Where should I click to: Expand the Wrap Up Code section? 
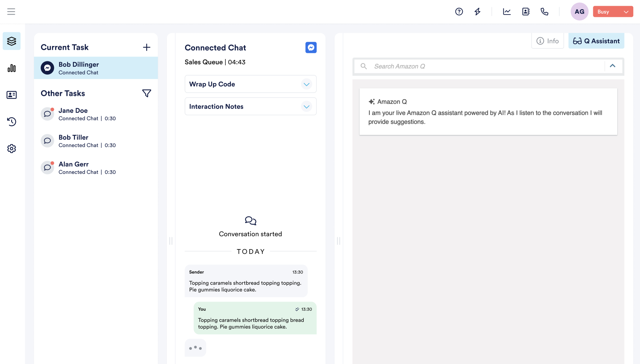tap(306, 84)
